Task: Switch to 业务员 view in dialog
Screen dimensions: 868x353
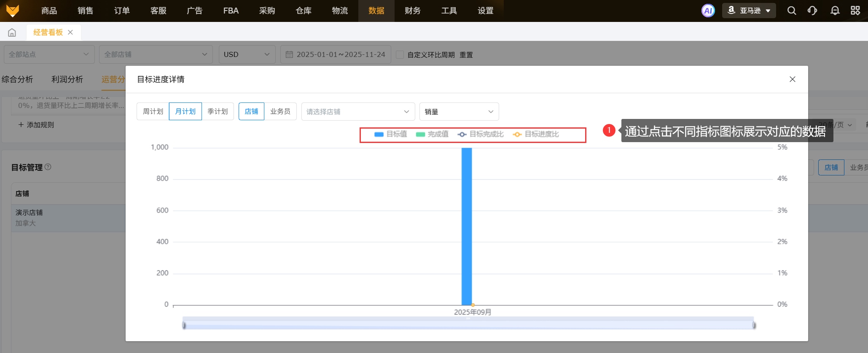Action: click(280, 111)
